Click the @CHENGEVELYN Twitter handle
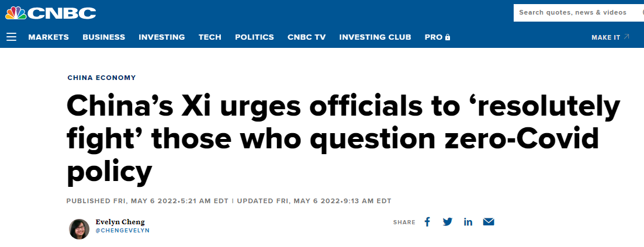 (122, 231)
